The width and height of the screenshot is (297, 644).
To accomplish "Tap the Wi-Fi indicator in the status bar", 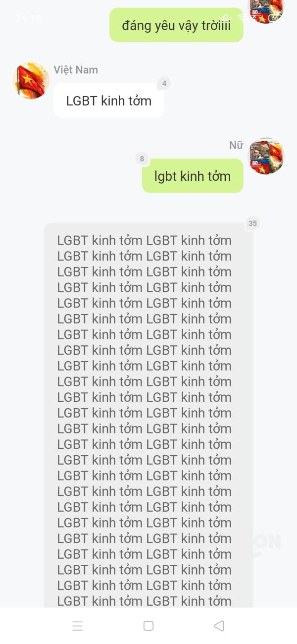I will coord(243,18).
